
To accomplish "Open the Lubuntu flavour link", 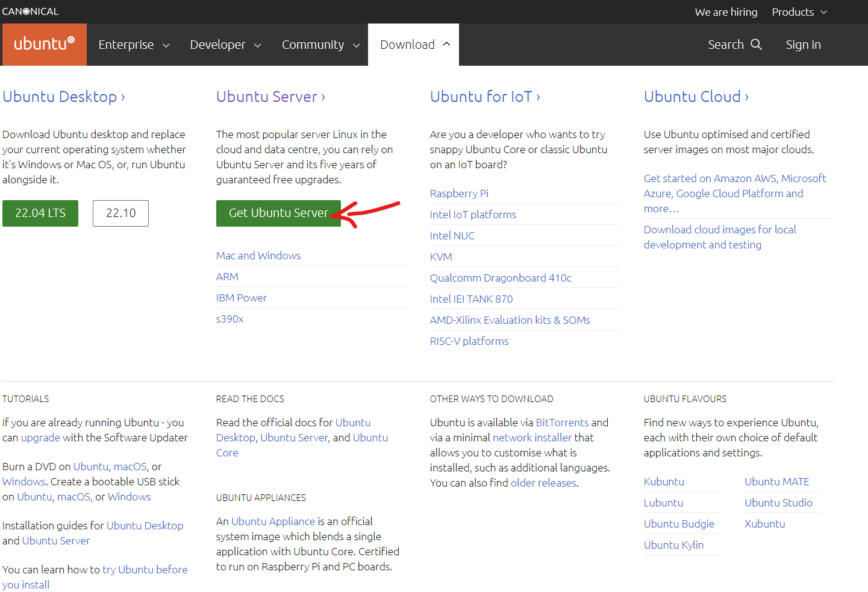I will click(x=663, y=503).
